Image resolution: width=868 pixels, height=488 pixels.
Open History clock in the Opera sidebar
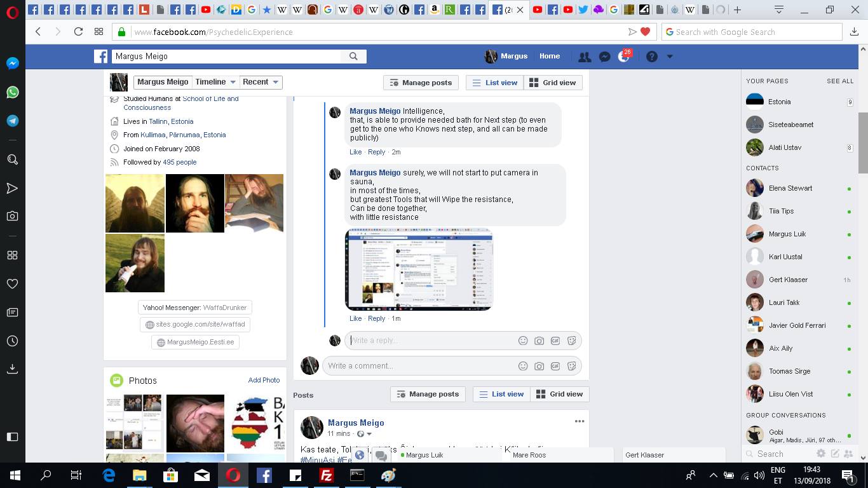[12, 341]
